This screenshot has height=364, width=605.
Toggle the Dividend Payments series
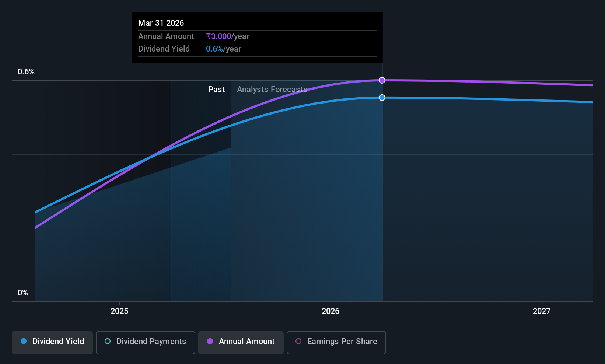145,343
